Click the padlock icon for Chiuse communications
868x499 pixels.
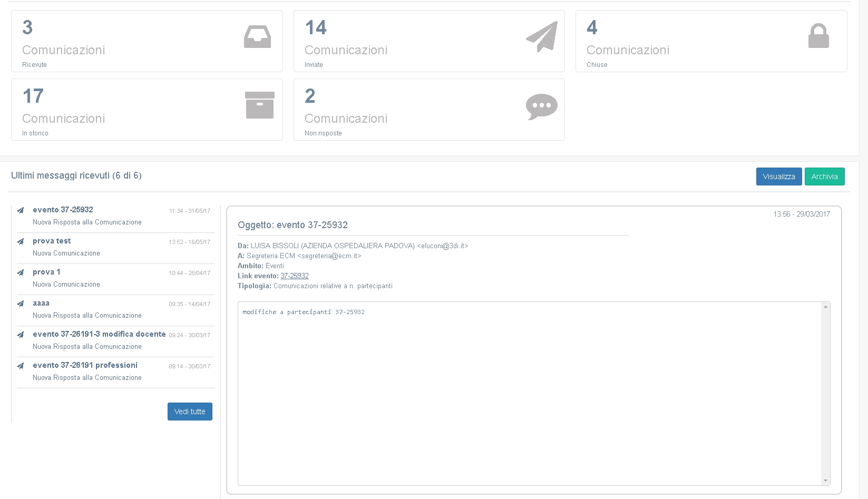coord(818,36)
